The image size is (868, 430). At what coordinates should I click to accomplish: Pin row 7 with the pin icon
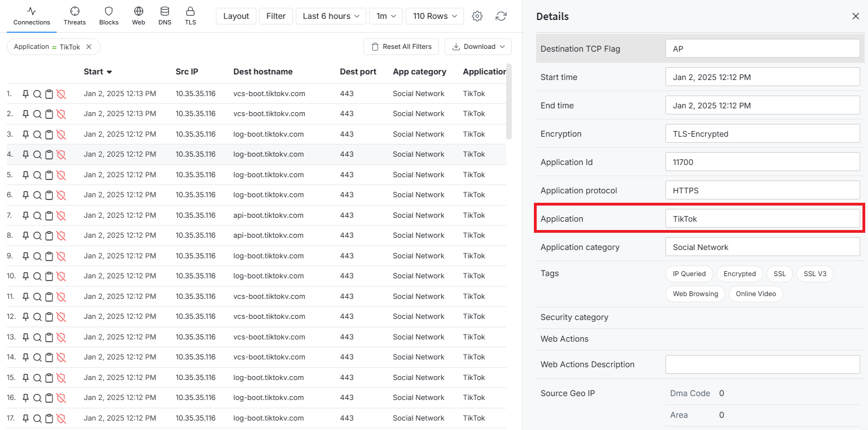pos(26,216)
